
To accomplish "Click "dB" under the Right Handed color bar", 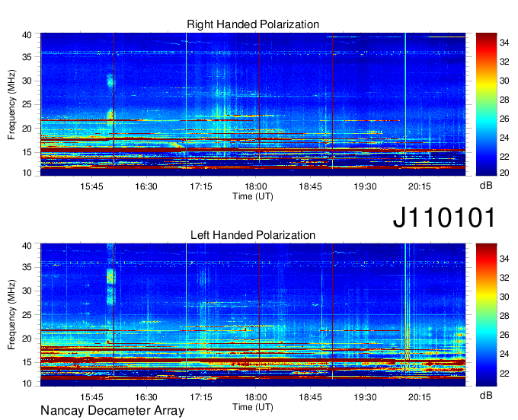I will pos(486,186).
